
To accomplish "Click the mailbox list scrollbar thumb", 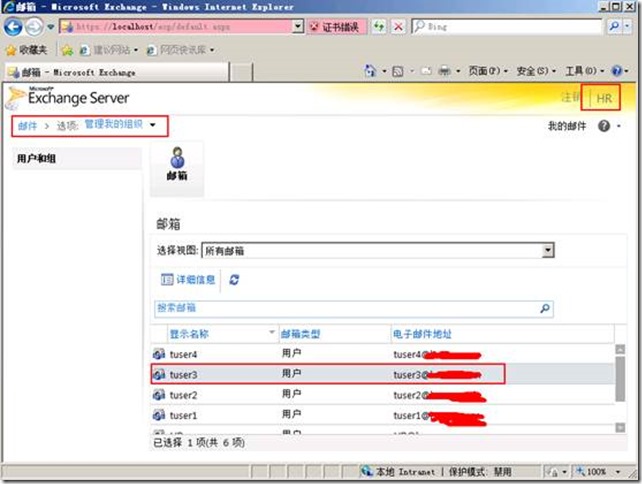I will 620,379.
